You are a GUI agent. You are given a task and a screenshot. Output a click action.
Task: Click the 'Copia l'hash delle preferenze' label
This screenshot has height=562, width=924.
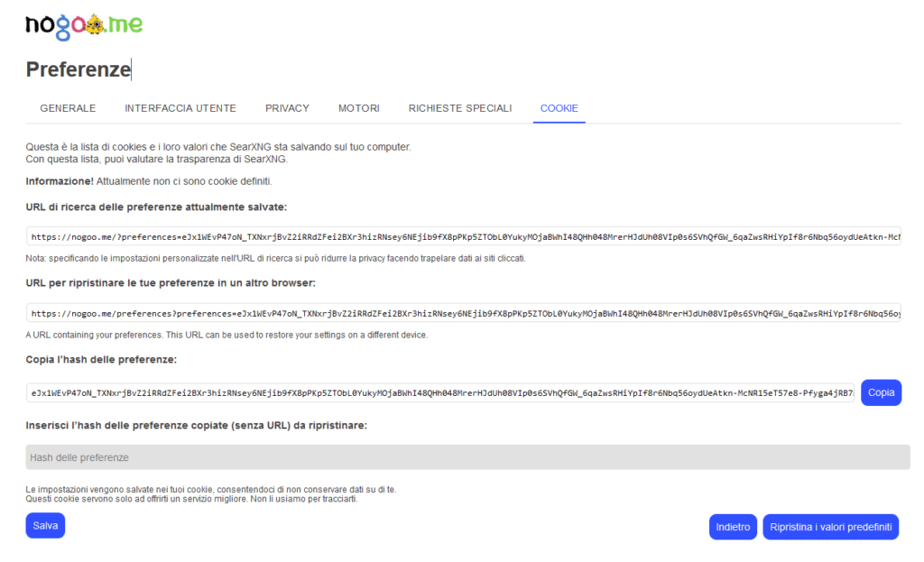101,359
